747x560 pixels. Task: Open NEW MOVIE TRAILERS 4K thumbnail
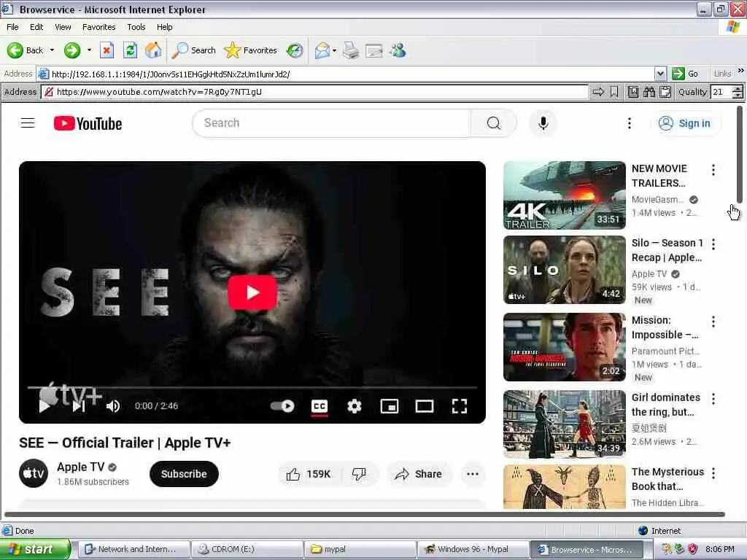(x=564, y=195)
